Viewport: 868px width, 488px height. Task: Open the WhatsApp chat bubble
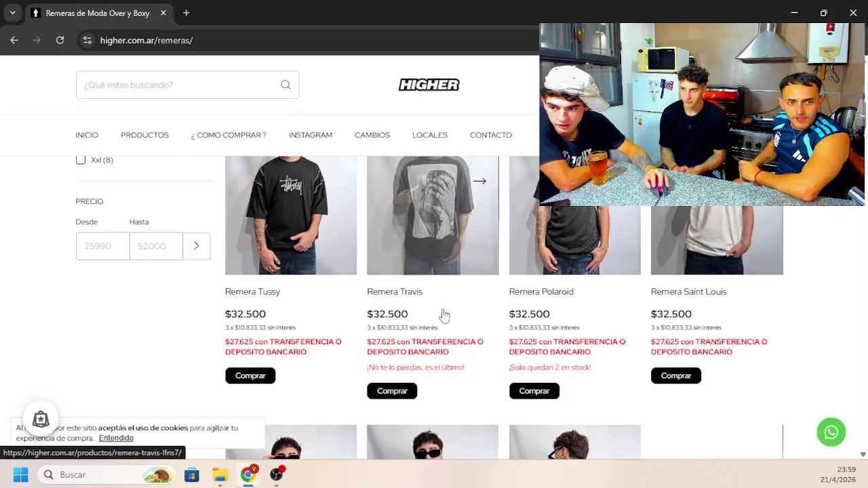(x=831, y=432)
